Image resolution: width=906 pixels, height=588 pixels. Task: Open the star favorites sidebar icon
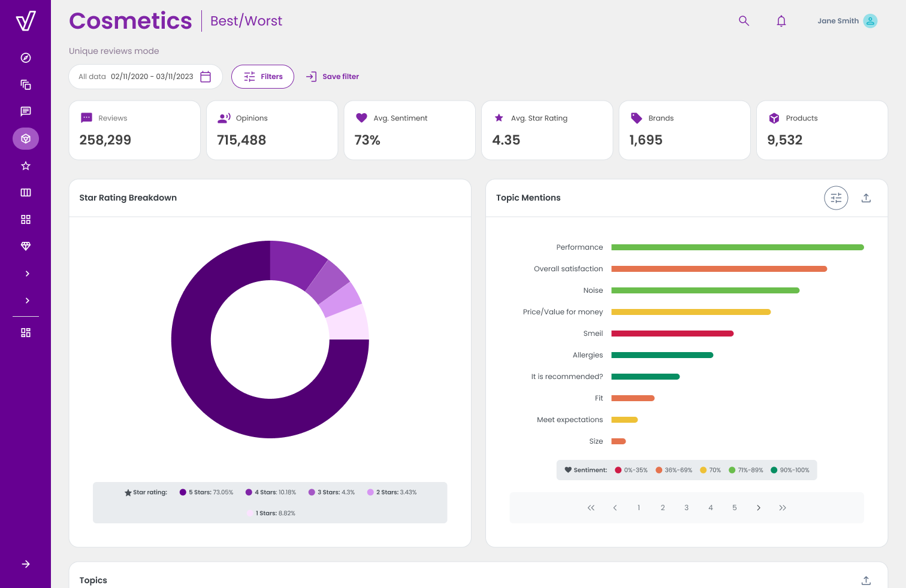click(x=26, y=166)
